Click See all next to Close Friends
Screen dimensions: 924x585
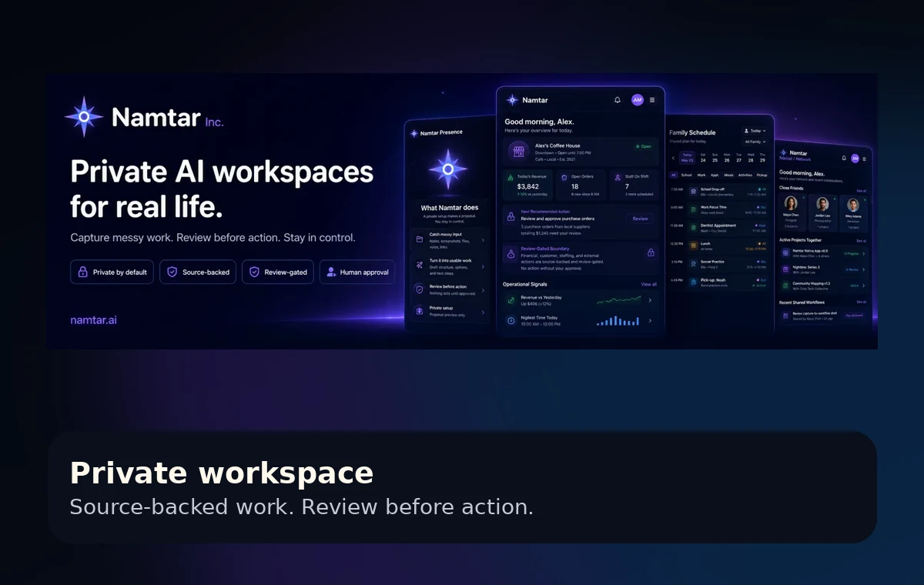[x=862, y=191]
